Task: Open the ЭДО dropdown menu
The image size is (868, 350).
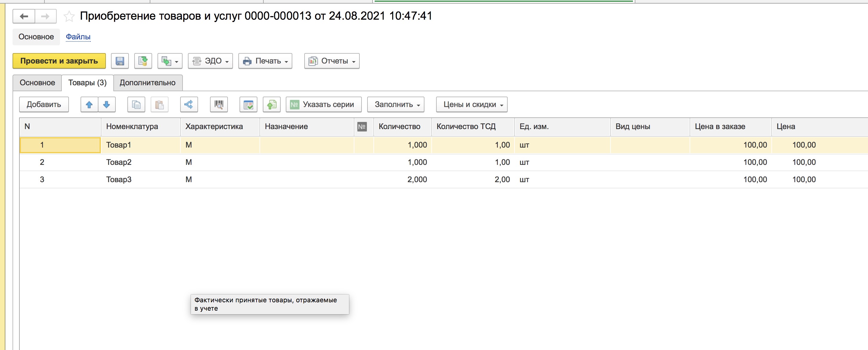Action: click(x=210, y=61)
